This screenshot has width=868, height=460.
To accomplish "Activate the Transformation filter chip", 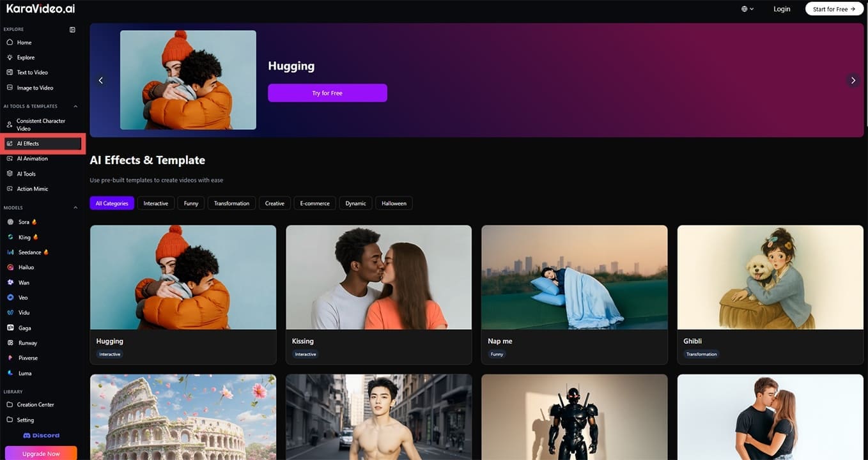I will (x=231, y=203).
